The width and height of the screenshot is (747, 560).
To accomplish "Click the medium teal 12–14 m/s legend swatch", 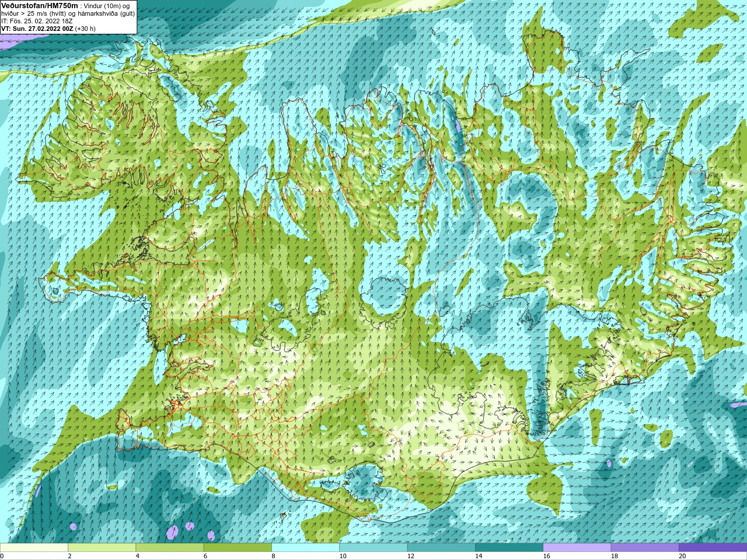I will (x=441, y=548).
